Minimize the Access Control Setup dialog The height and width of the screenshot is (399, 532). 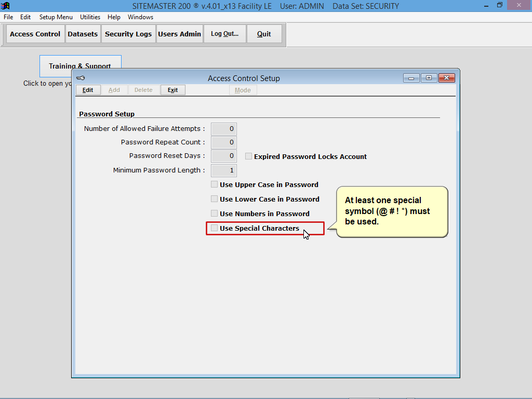click(411, 78)
